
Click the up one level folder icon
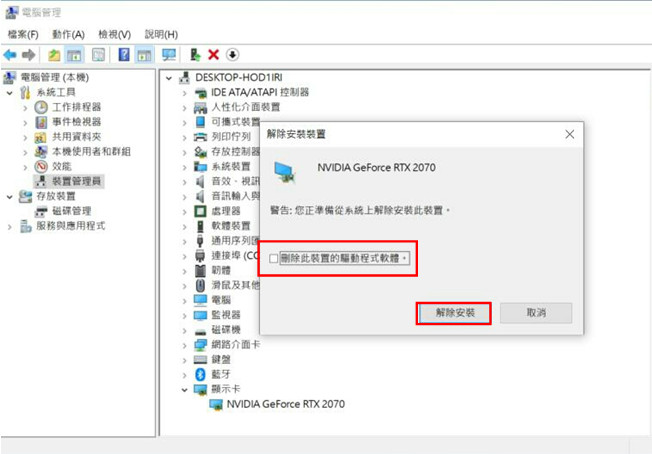click(x=54, y=54)
